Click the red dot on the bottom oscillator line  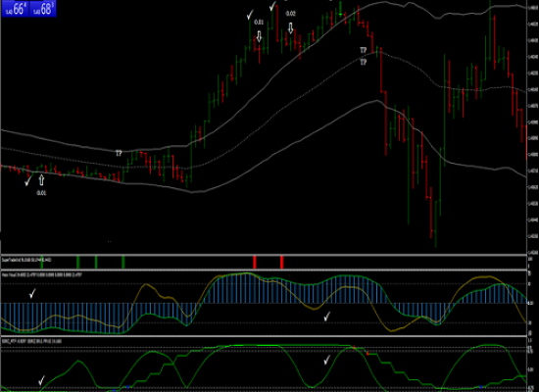(x=367, y=354)
